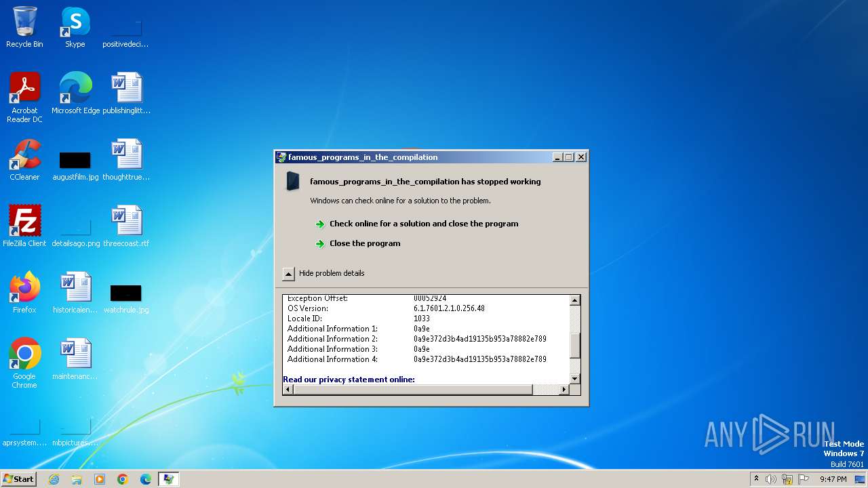Open Internet Explorer in the taskbar
The height and width of the screenshot is (488, 868).
click(54, 479)
